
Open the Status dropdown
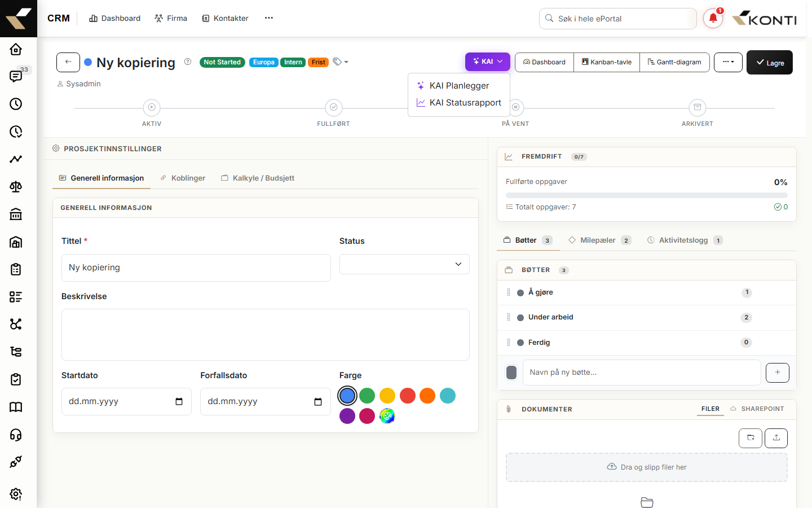(404, 264)
